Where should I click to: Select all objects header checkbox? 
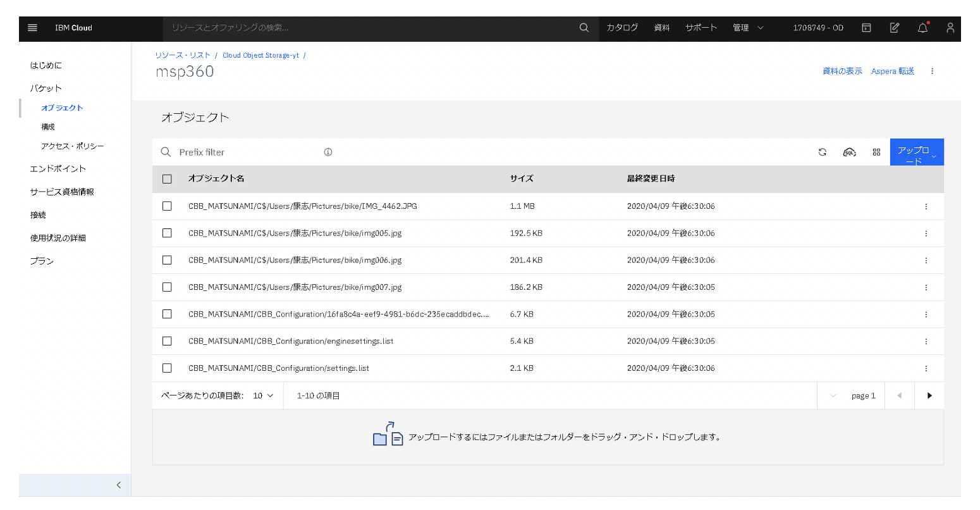click(x=167, y=179)
